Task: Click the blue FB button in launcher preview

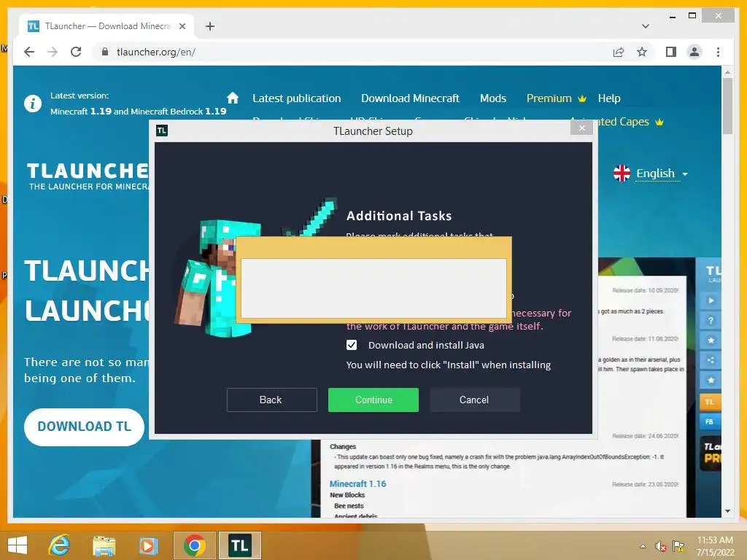Action: [x=710, y=422]
